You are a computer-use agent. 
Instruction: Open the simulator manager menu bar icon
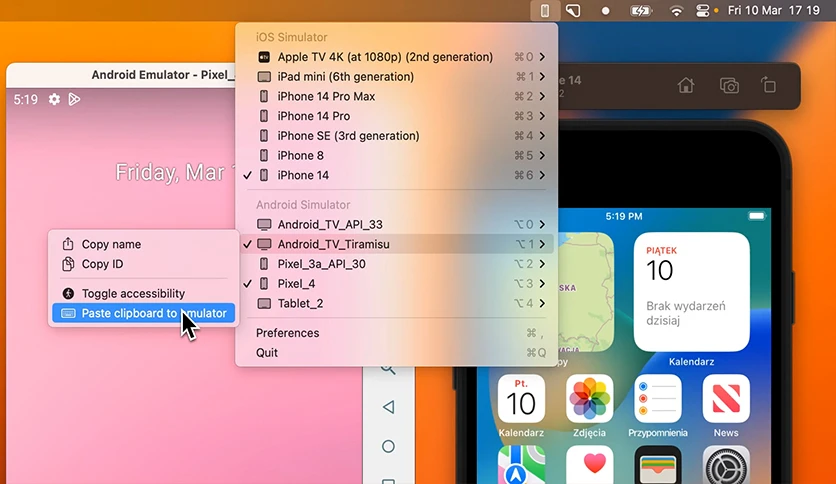click(x=544, y=11)
